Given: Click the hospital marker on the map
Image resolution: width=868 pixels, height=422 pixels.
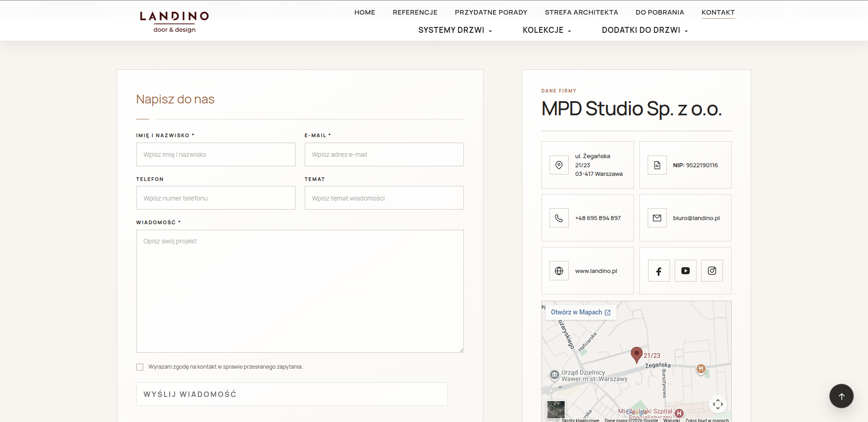Looking at the screenshot, I should (679, 413).
